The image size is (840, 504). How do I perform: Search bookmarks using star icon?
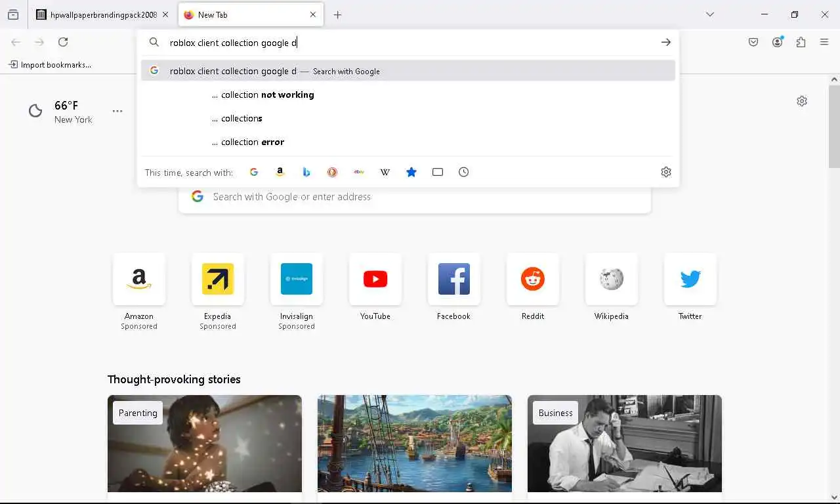pyautogui.click(x=411, y=172)
